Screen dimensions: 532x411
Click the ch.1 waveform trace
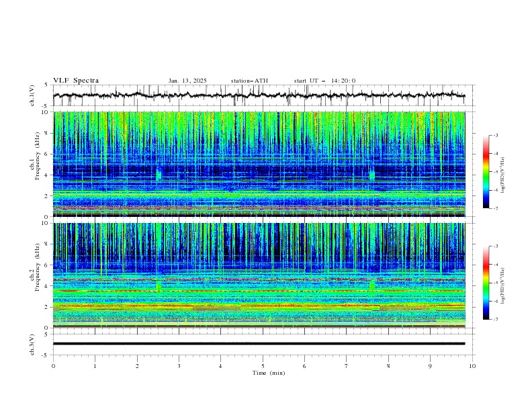click(259, 95)
